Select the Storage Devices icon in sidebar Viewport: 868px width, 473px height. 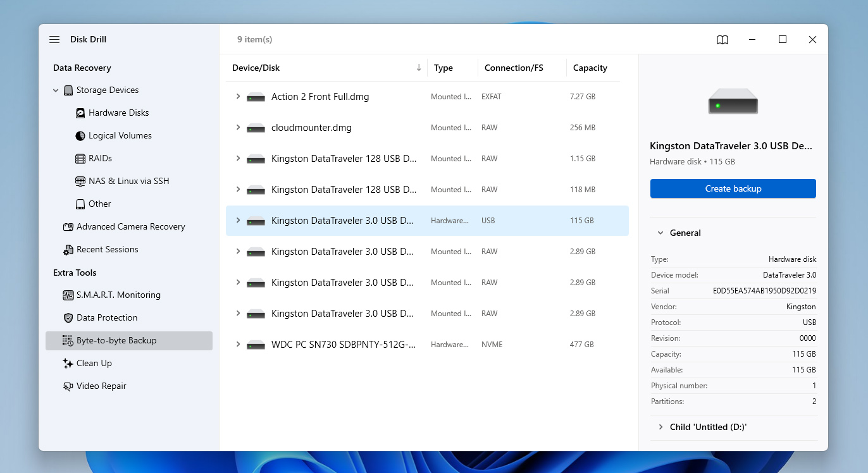coord(68,90)
